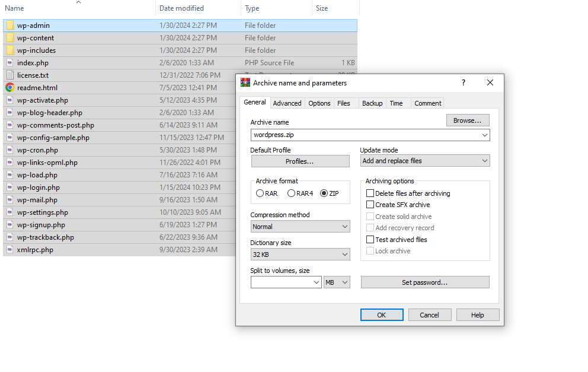Open the Dictionary size dropdown

345,255
